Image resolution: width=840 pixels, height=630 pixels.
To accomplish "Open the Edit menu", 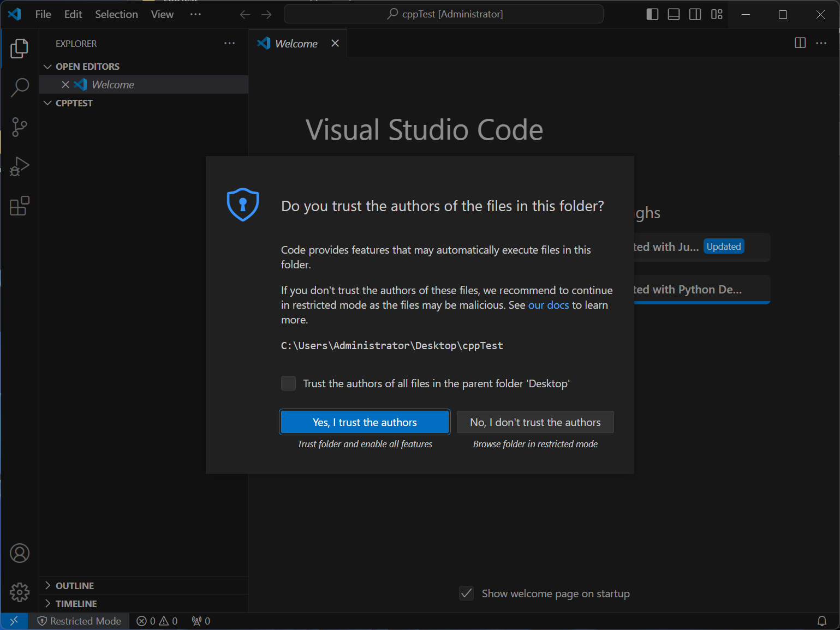I will tap(73, 14).
